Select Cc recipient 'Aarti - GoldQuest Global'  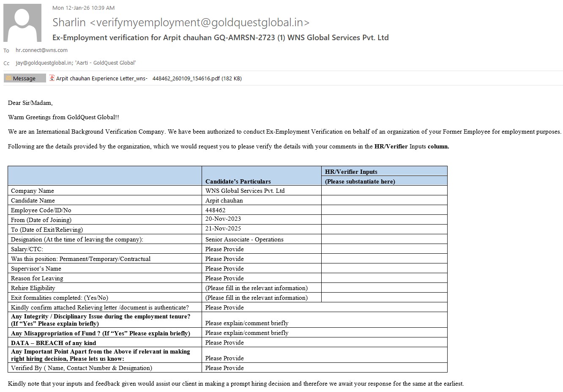coord(105,63)
